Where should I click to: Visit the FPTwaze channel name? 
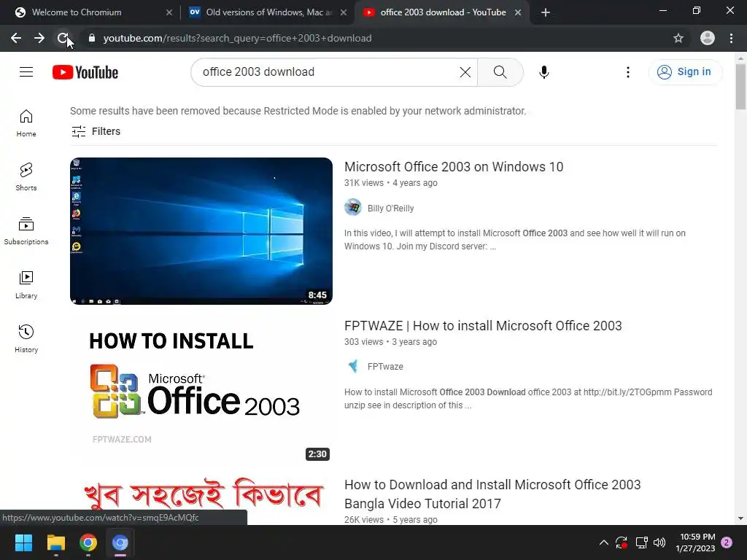click(x=385, y=367)
